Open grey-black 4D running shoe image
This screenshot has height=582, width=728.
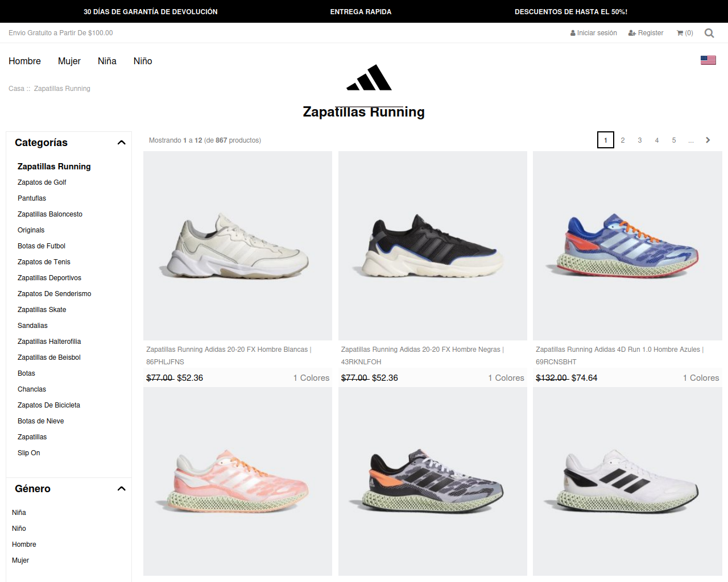click(x=433, y=481)
